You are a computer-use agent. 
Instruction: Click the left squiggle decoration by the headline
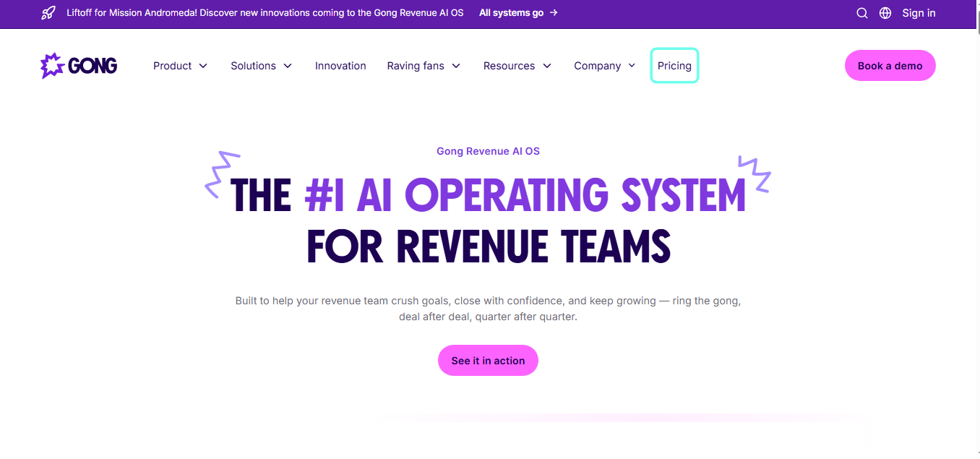click(222, 174)
